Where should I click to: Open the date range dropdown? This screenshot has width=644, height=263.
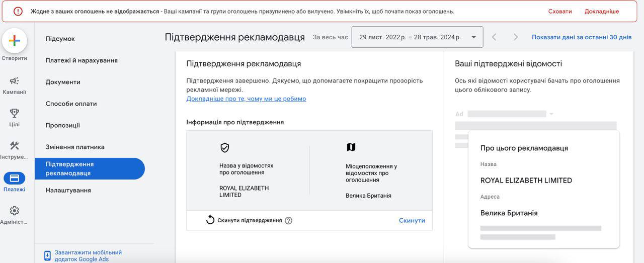417,37
